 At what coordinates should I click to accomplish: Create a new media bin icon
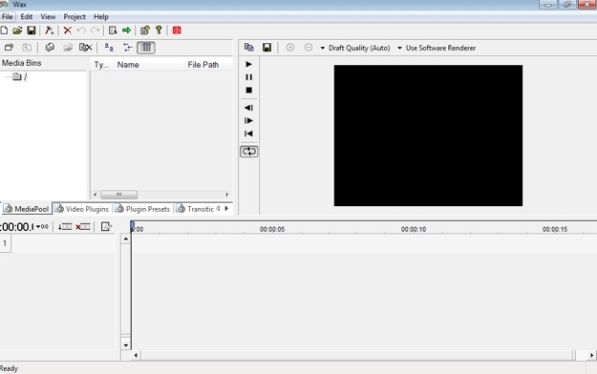pos(9,48)
